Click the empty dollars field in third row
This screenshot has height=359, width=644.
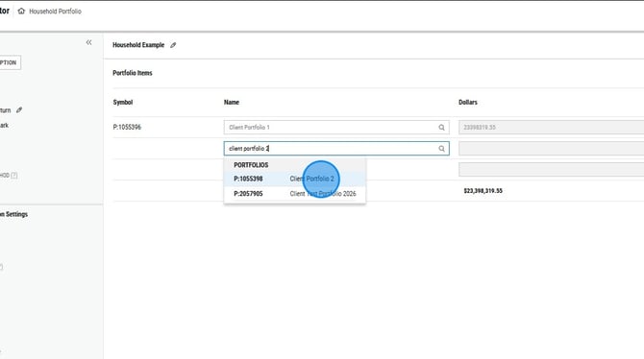tap(551, 170)
